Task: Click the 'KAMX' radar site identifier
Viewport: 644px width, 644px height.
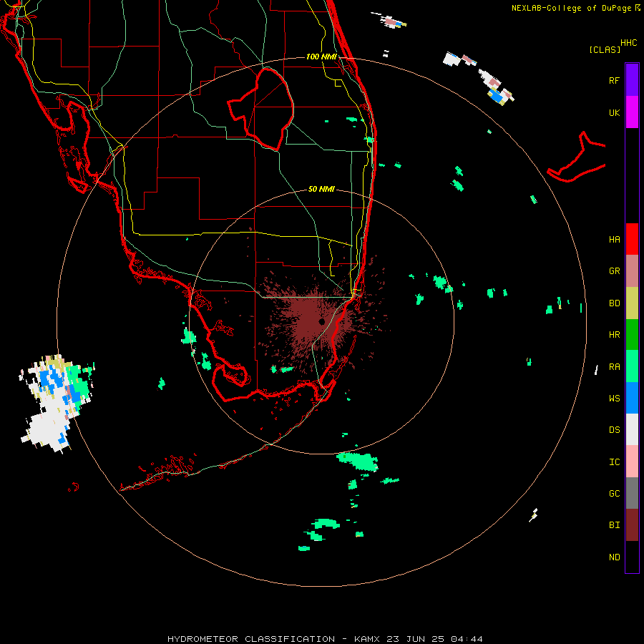Action: (367, 639)
